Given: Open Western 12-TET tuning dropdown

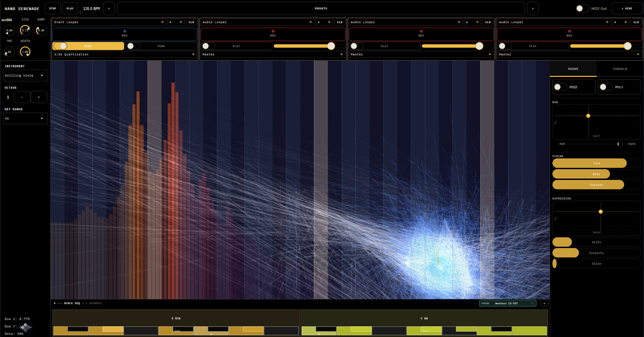Looking at the screenshot, I should [507, 303].
